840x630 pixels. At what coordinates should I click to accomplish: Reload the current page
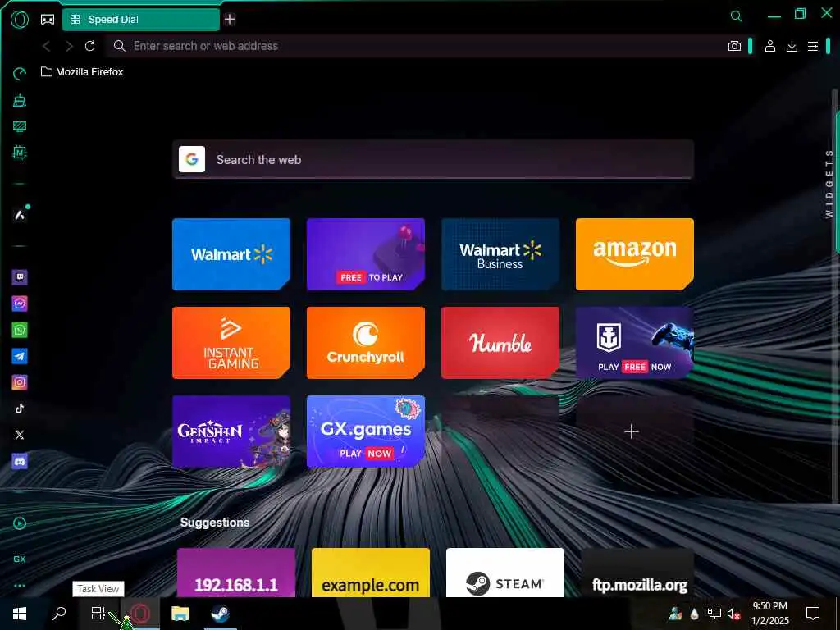click(90, 46)
